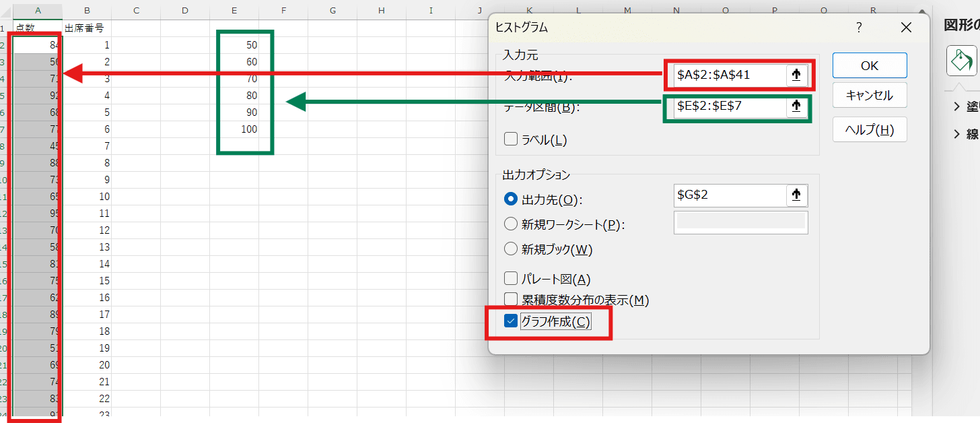The width and height of the screenshot is (980, 423).
Task: Expand the 線 section in side panel
Action: click(956, 134)
